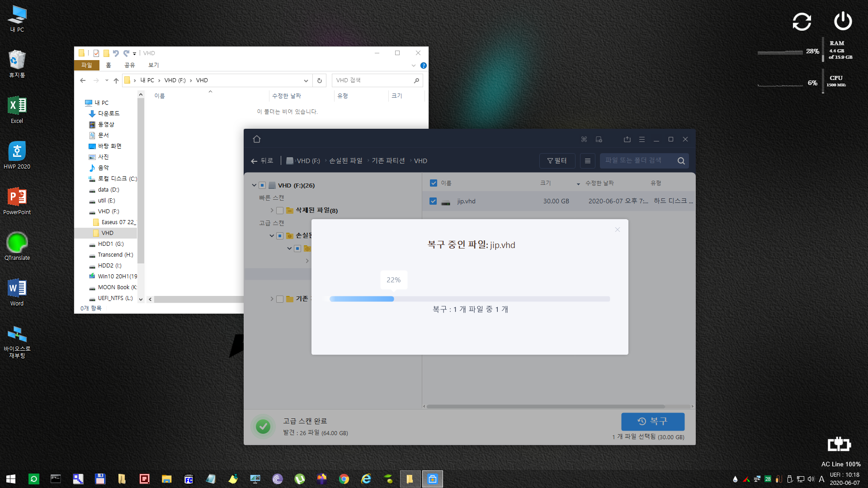Click the Explorer sidebar vertical scrollbar
This screenshot has height=488, width=868.
point(141,181)
